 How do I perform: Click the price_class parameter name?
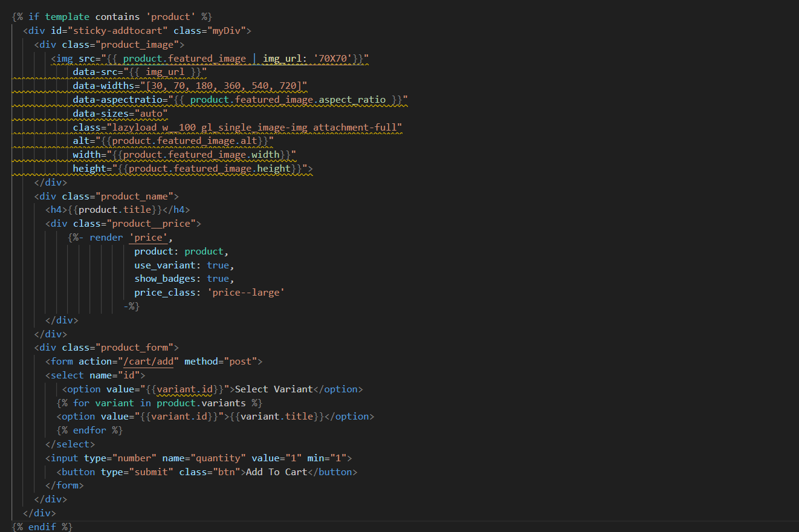[x=164, y=293]
